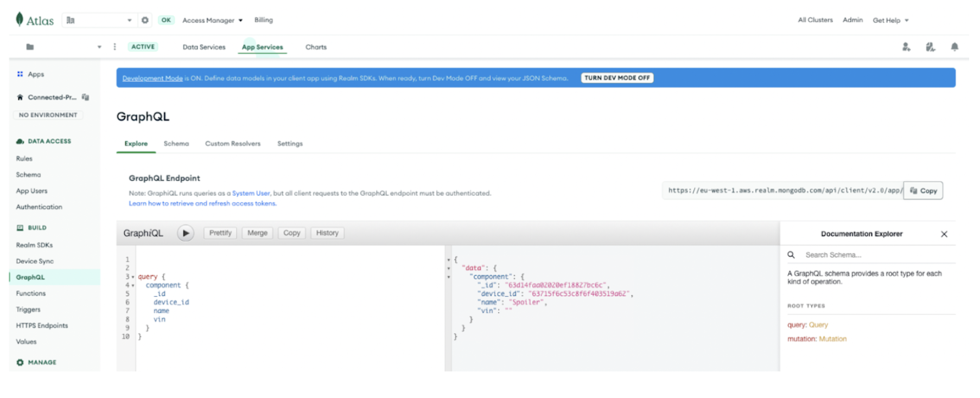Copy the GraphQL endpoint URL
This screenshot has height=398, width=980.
coord(923,191)
